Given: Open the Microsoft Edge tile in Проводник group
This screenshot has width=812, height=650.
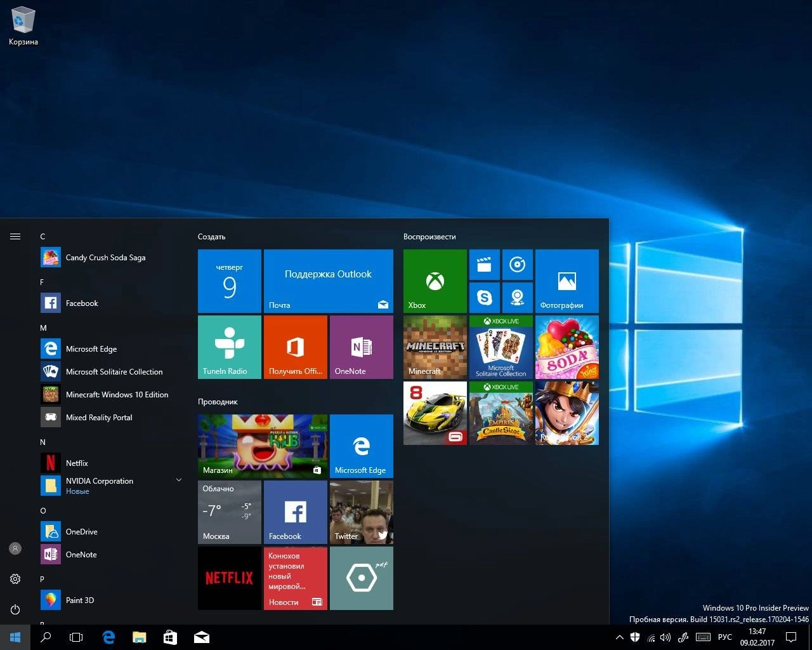Looking at the screenshot, I should [x=362, y=446].
